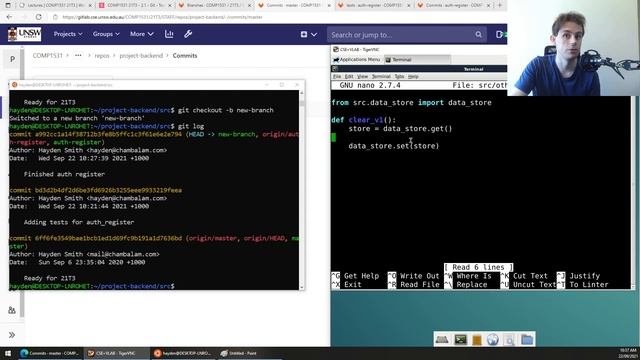
Task: Open the analytics chart icon in navbar
Action: pos(169,34)
